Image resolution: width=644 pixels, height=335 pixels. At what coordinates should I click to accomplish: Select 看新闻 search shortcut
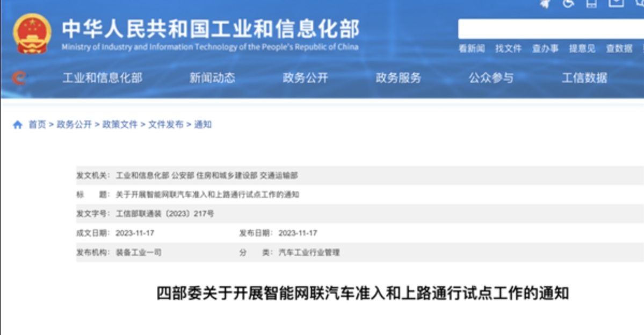[x=472, y=49]
